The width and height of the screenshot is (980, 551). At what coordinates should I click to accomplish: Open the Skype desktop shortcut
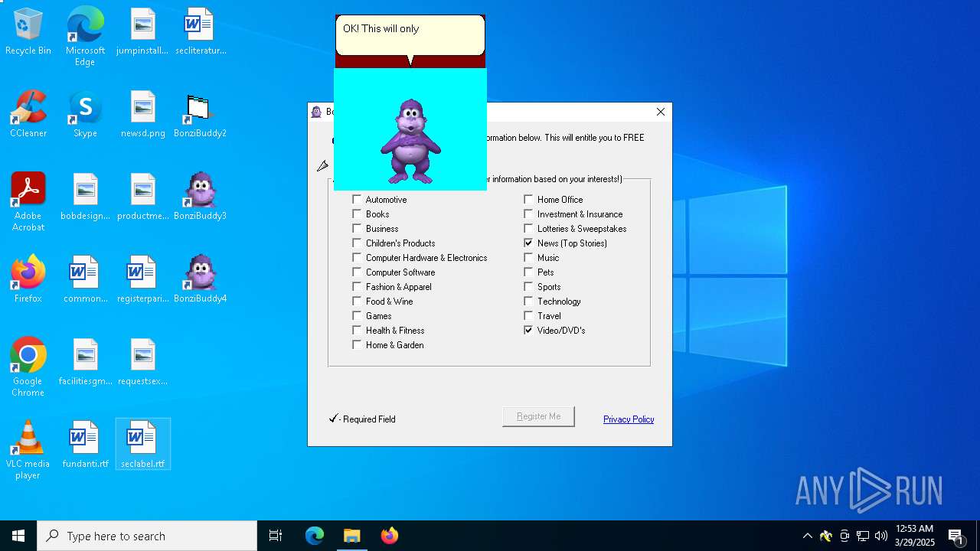coord(85,115)
